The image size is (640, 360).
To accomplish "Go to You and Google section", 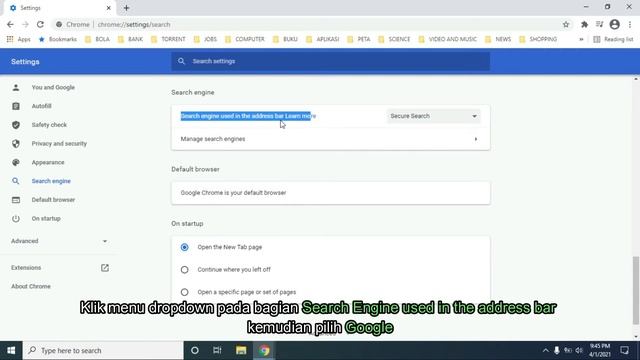I will pyautogui.click(x=53, y=87).
